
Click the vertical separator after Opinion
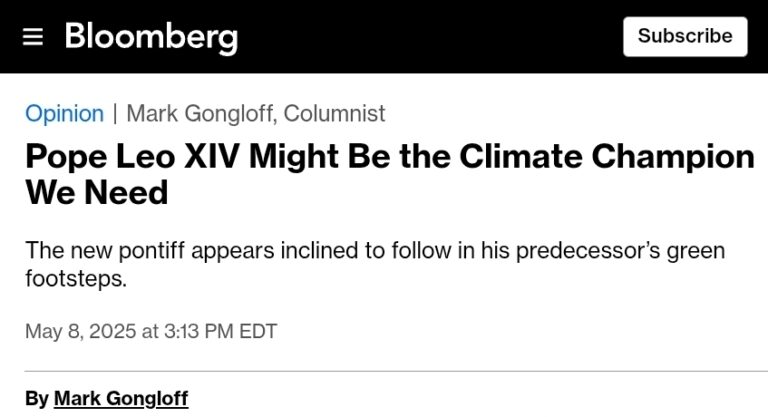point(115,114)
